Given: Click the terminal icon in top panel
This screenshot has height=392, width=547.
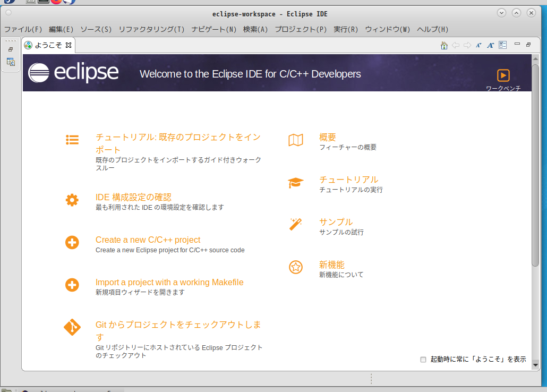Looking at the screenshot, I should tap(43, 1).
